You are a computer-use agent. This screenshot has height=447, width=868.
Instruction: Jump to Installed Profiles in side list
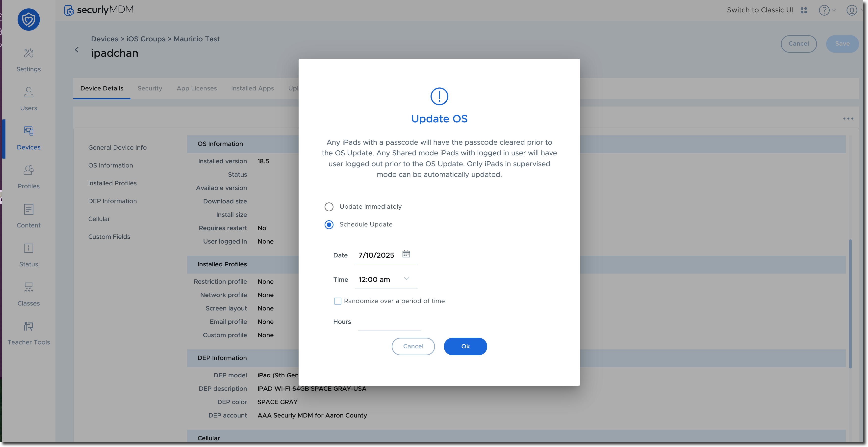click(112, 183)
